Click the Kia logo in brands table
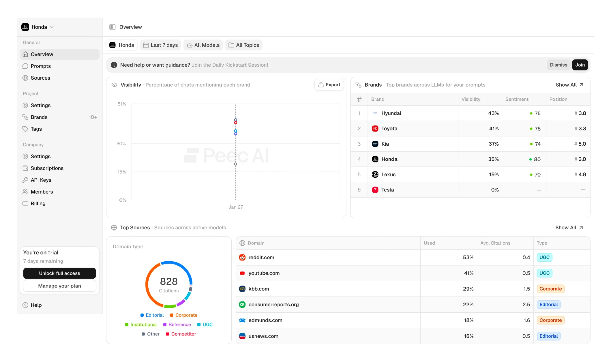Image resolution: width=611 pixels, height=364 pixels. [375, 144]
